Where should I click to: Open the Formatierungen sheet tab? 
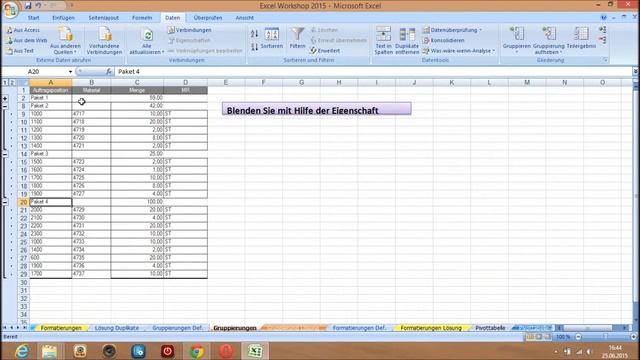point(61,328)
